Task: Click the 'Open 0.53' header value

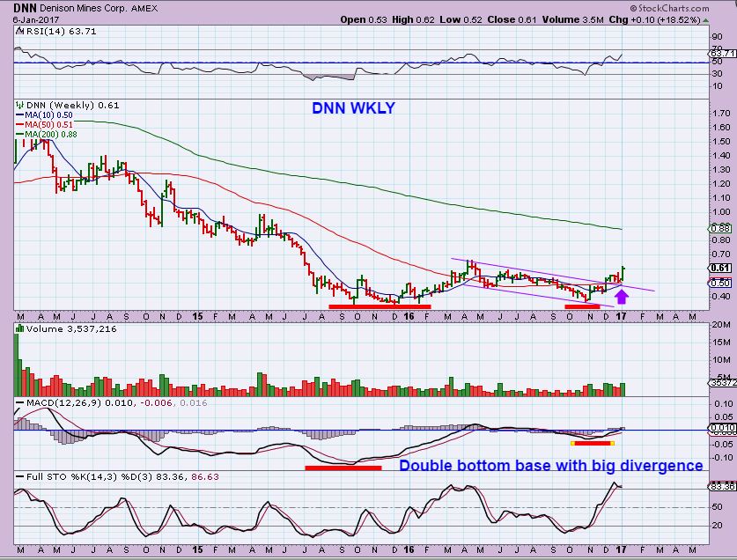Action: pos(364,19)
